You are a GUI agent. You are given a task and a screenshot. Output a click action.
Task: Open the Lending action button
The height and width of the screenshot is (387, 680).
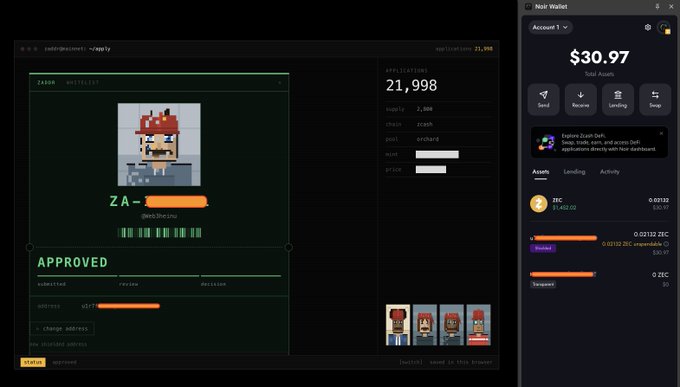click(618, 99)
